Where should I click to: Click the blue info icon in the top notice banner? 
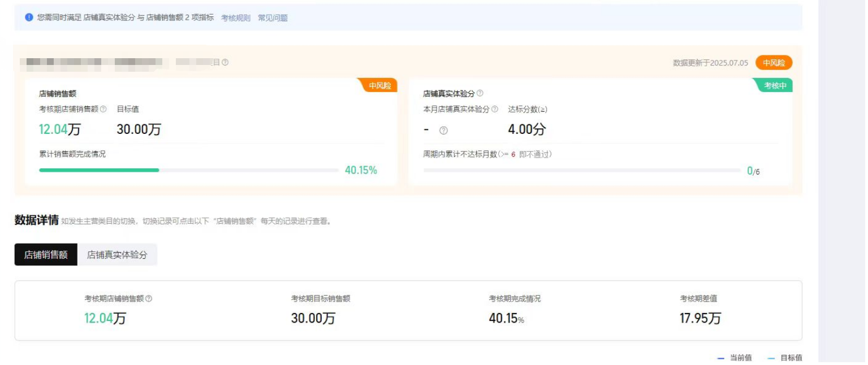pyautogui.click(x=29, y=18)
